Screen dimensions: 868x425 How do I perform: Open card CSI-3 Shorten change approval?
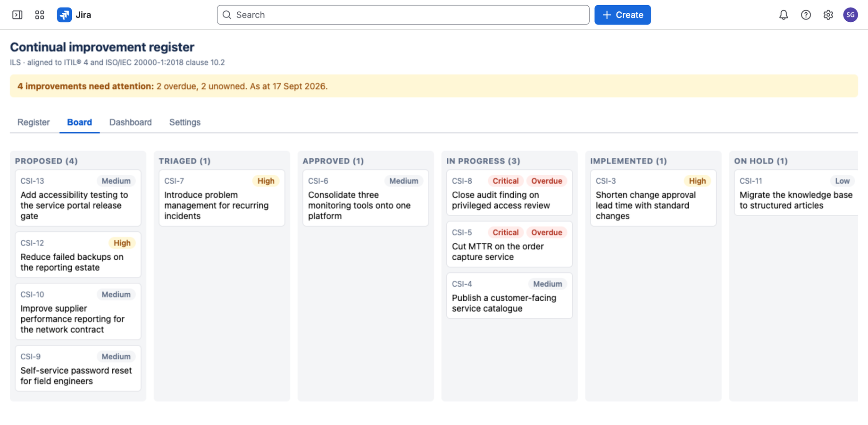pyautogui.click(x=653, y=198)
